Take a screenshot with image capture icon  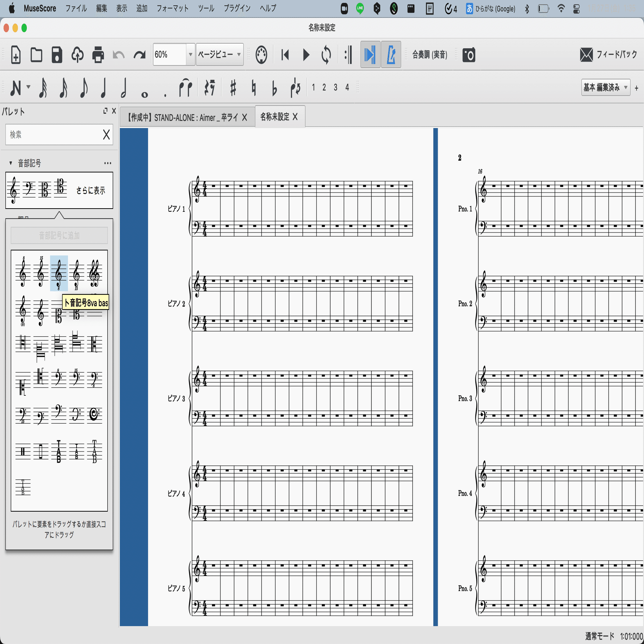coord(469,55)
